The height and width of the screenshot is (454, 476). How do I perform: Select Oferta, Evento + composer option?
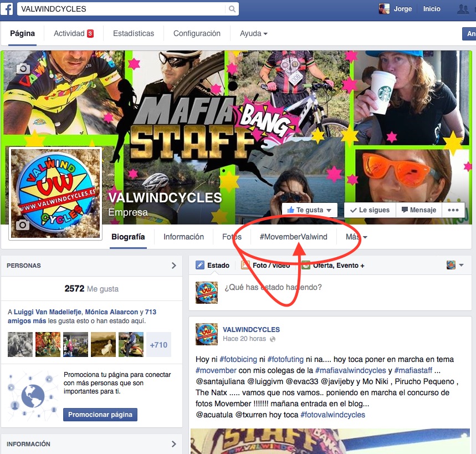332,265
